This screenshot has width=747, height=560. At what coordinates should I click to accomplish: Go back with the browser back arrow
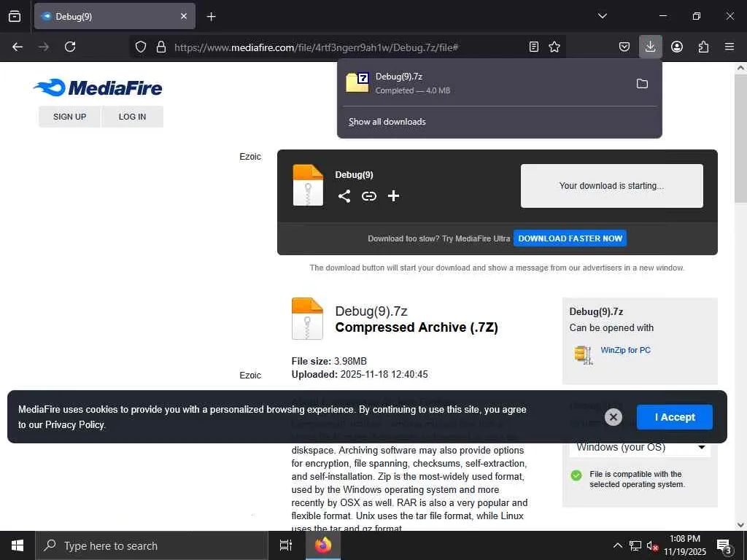(x=18, y=47)
